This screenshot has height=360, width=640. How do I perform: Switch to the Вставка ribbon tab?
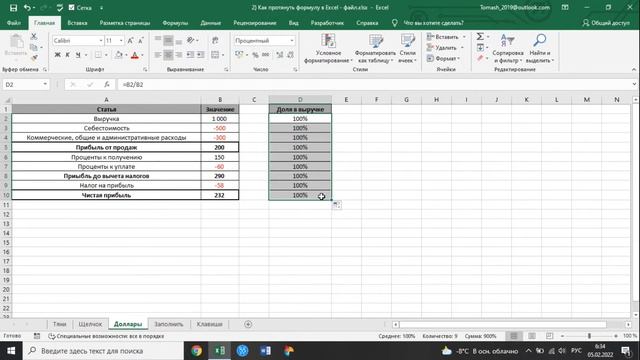[x=77, y=23]
